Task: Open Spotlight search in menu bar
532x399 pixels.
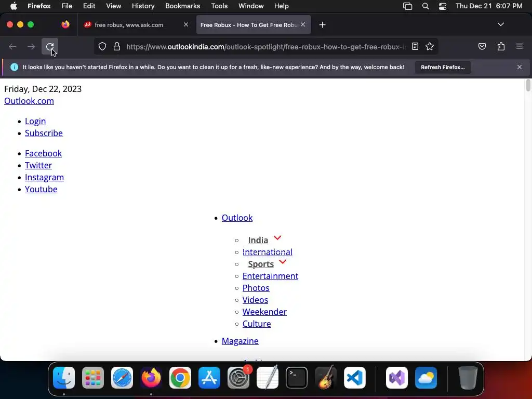Action: (x=425, y=6)
